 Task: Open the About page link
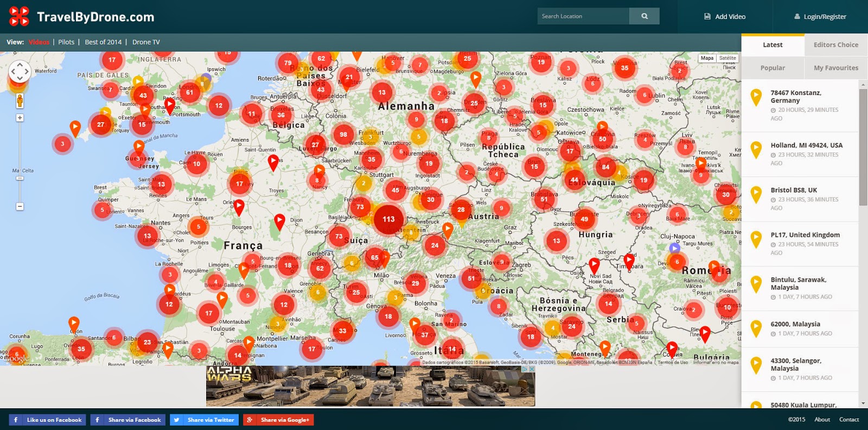[822, 419]
